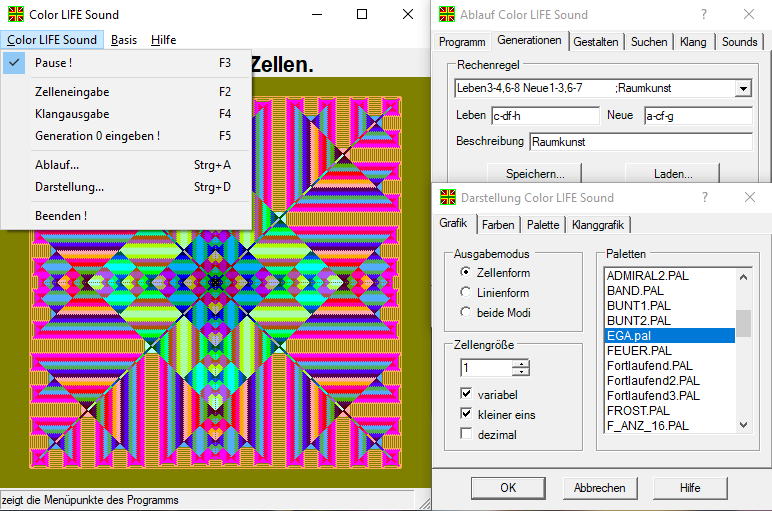Choose Beenden! to quit the program
Image resolution: width=772 pixels, height=511 pixels.
tap(127, 216)
